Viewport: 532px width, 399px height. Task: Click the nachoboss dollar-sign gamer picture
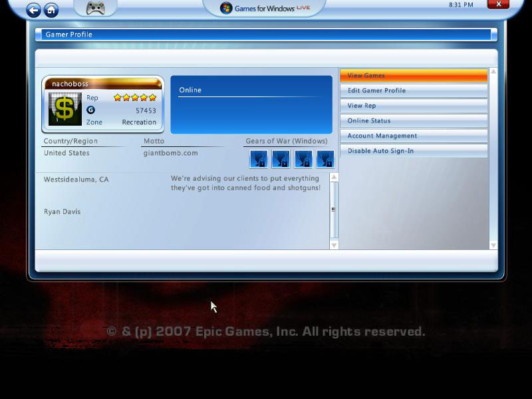pos(65,109)
